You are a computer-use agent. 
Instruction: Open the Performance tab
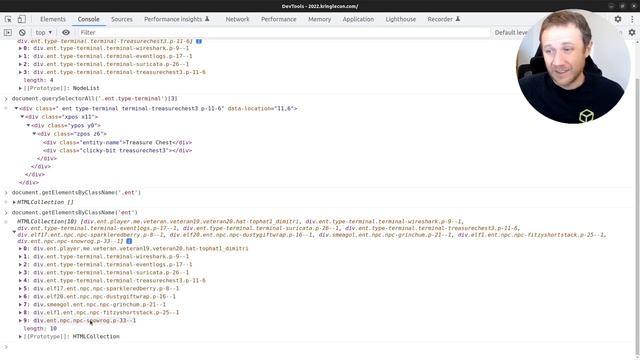pyautogui.click(x=279, y=19)
